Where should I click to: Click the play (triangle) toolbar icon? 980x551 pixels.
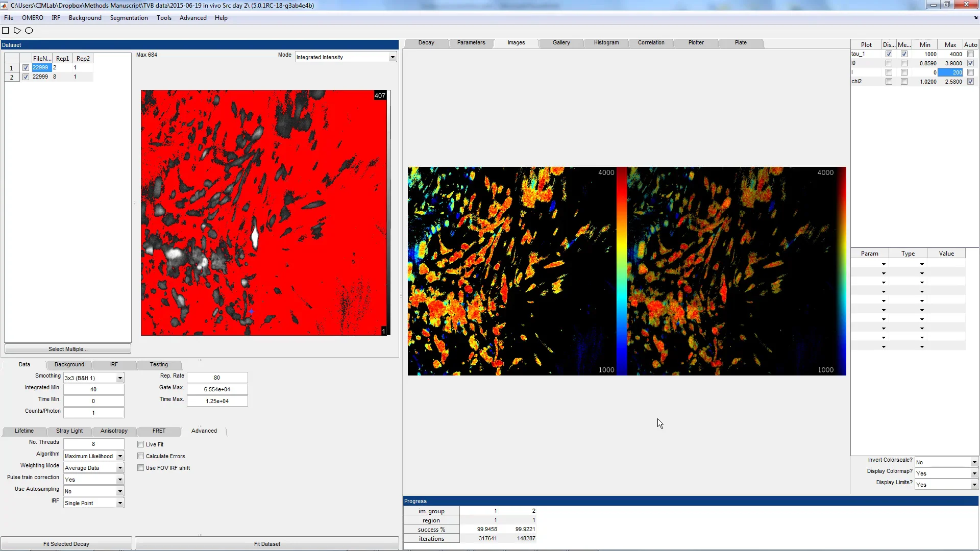point(17,31)
